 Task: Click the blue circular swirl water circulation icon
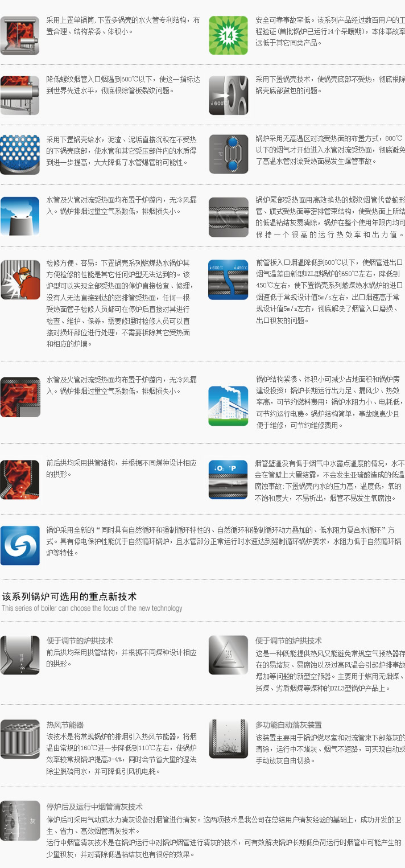(20, 545)
